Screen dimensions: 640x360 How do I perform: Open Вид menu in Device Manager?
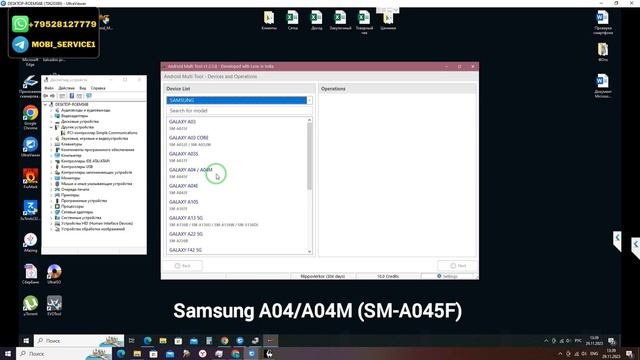[x=83, y=88]
